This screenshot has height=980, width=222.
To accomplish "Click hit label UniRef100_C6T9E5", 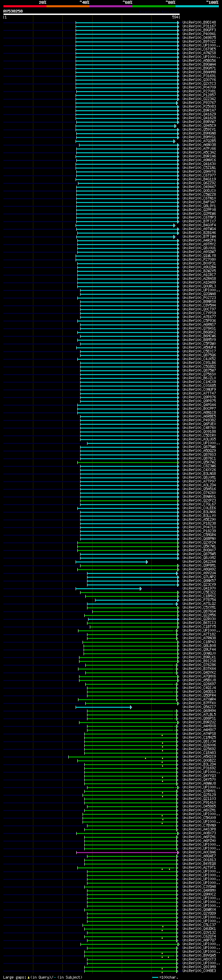I will (x=199, y=49).
